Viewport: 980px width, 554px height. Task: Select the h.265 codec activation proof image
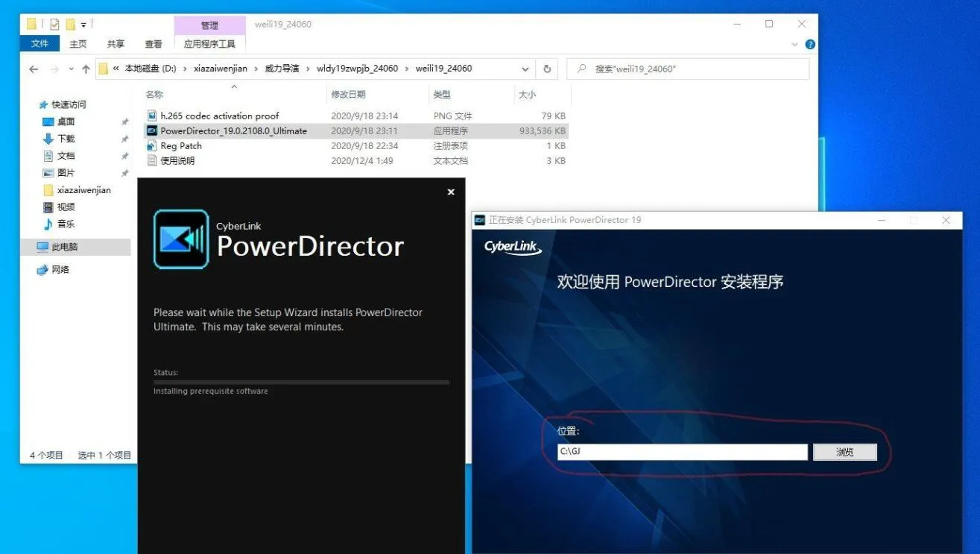tap(219, 116)
